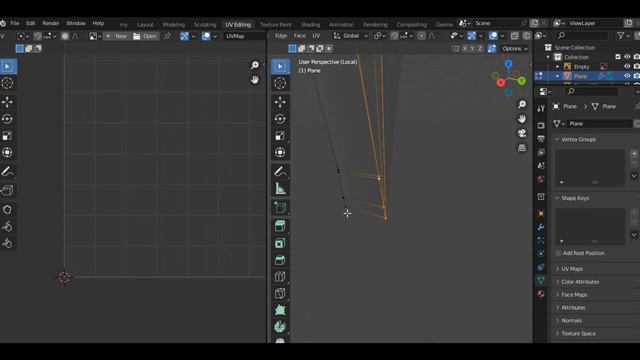This screenshot has width=640, height=360.
Task: Open the Window menu
Action: (76, 23)
